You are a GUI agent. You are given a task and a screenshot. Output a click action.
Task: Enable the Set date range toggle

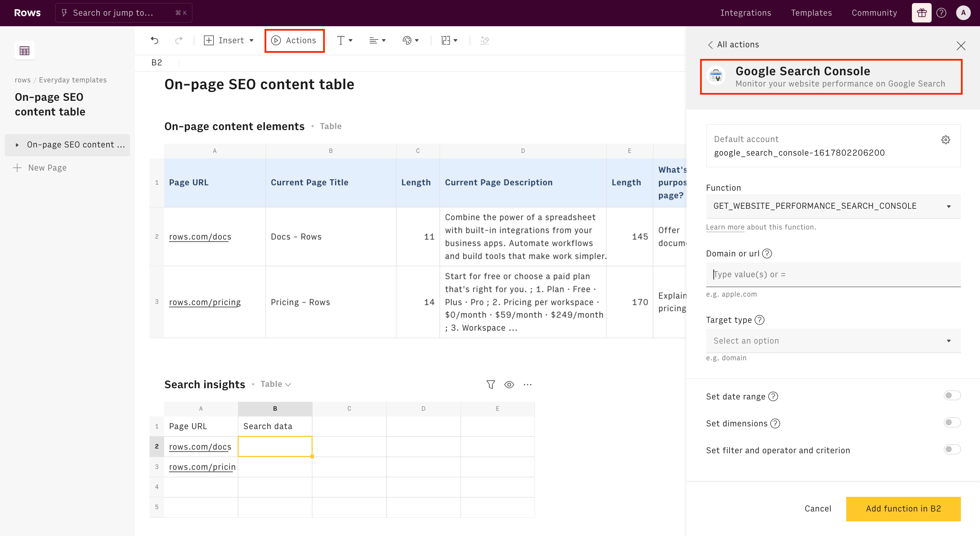[x=952, y=396]
